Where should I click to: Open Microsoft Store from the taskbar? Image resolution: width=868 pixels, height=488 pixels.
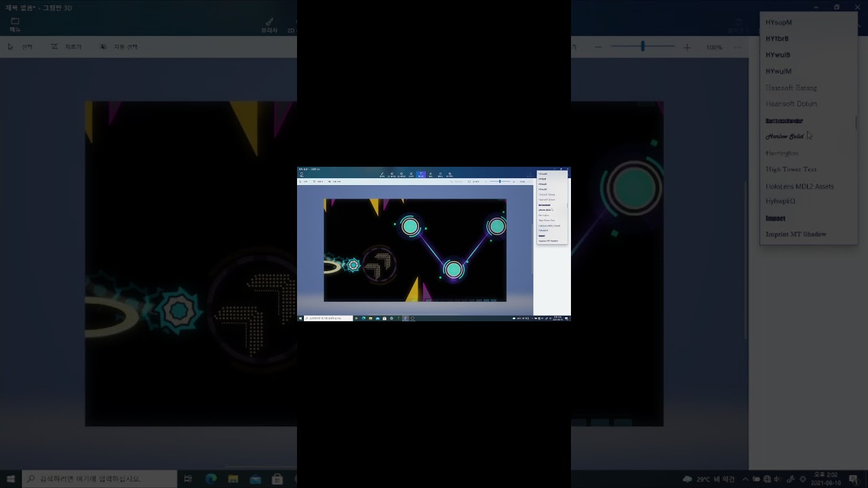384,319
